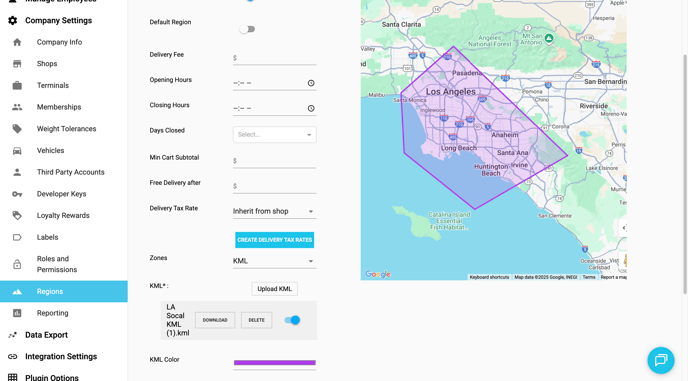This screenshot has height=381, width=688.
Task: Open the Reporting sidebar item
Action: [53, 313]
